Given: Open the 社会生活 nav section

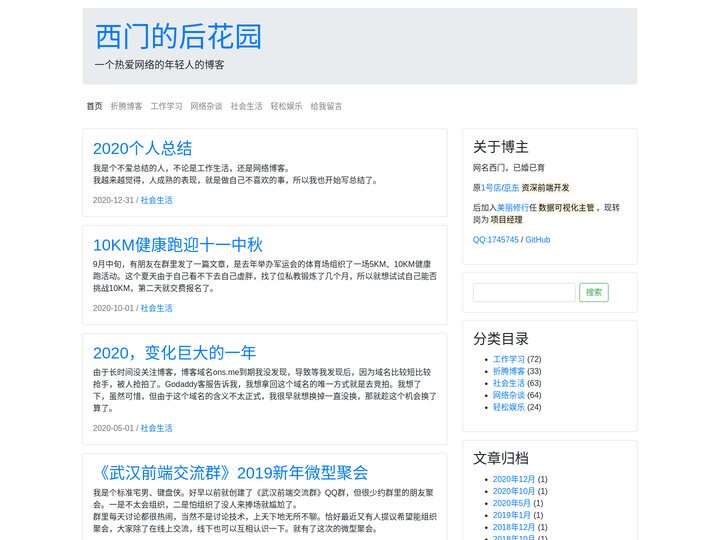Looking at the screenshot, I should click(247, 106).
